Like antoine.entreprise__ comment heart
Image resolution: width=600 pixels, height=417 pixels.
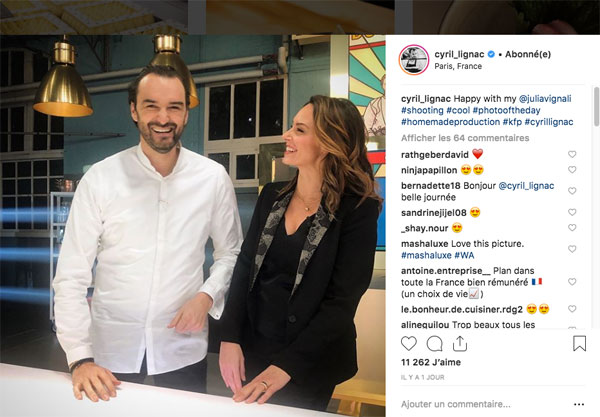572,282
